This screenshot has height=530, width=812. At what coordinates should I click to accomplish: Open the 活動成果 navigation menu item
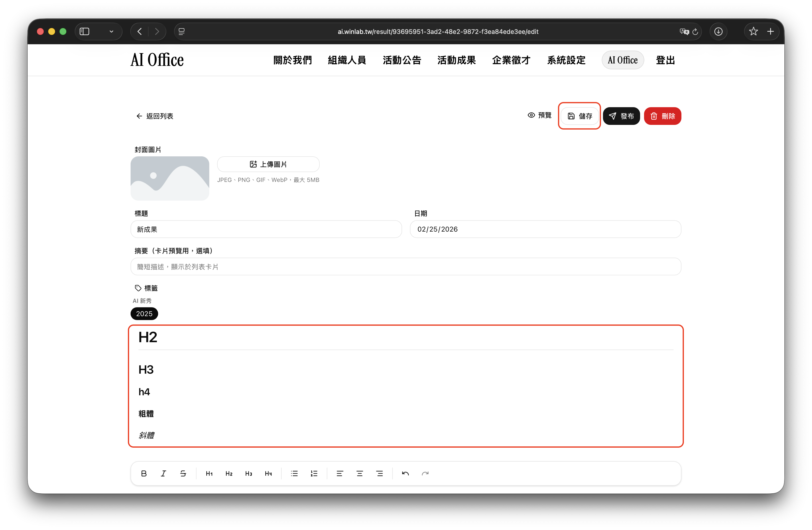click(x=456, y=60)
